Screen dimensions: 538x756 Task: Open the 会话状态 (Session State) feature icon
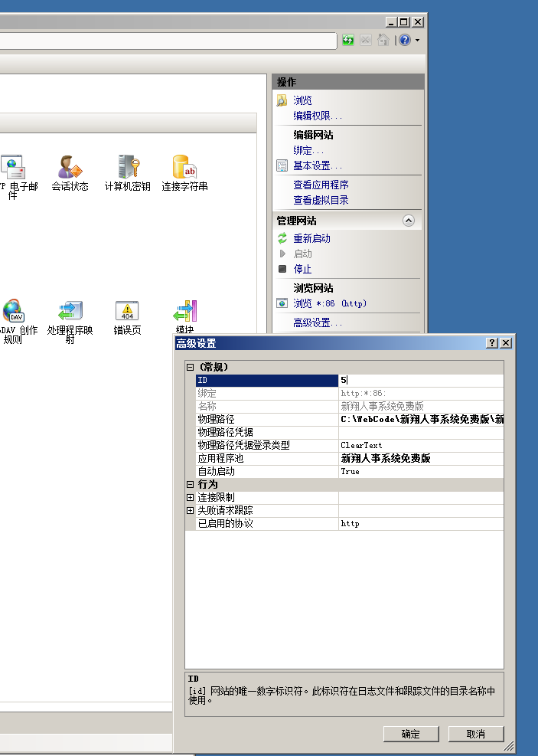point(70,167)
